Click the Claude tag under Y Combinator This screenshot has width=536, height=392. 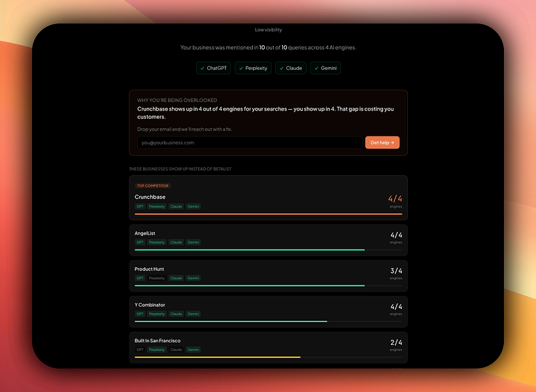[x=176, y=314]
